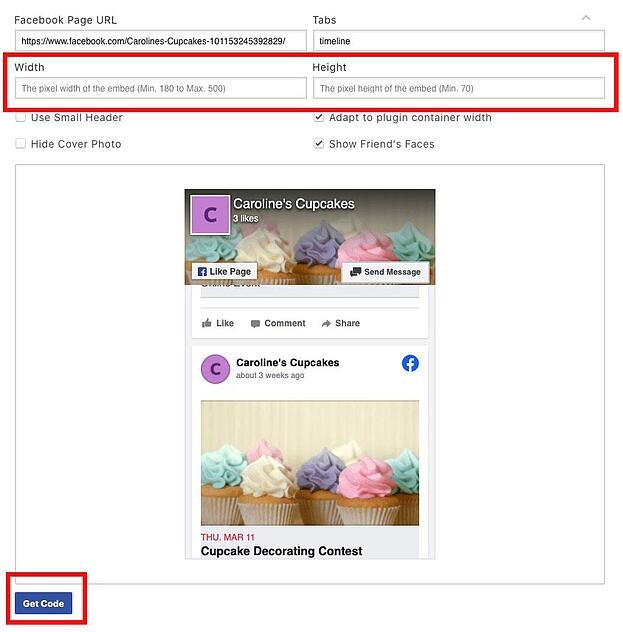Check the Hide Cover Photo option

click(x=20, y=143)
